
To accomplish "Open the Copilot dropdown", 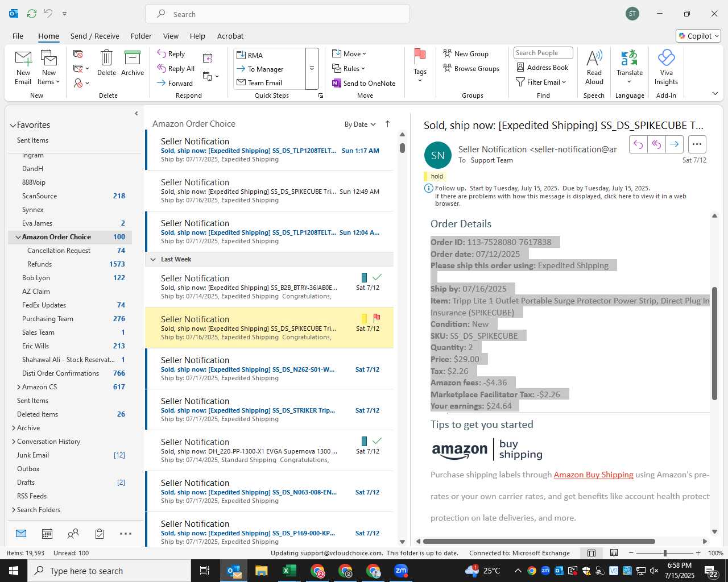I will point(699,36).
